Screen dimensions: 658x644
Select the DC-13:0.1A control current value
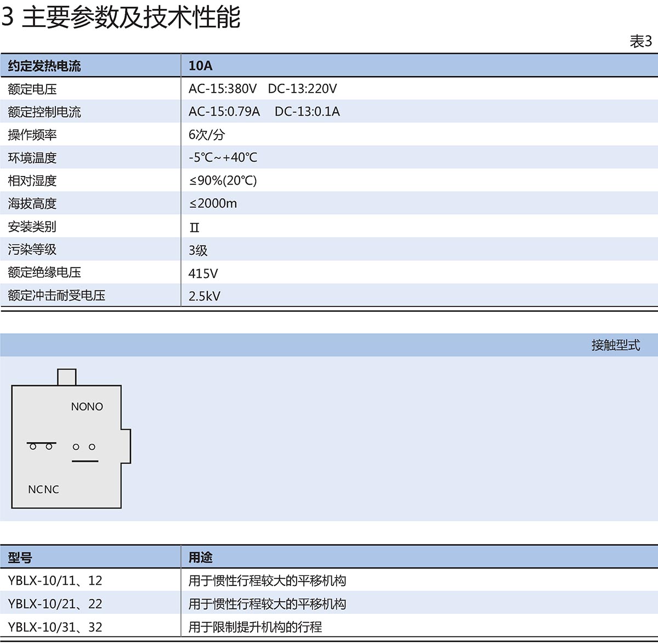pyautogui.click(x=307, y=112)
